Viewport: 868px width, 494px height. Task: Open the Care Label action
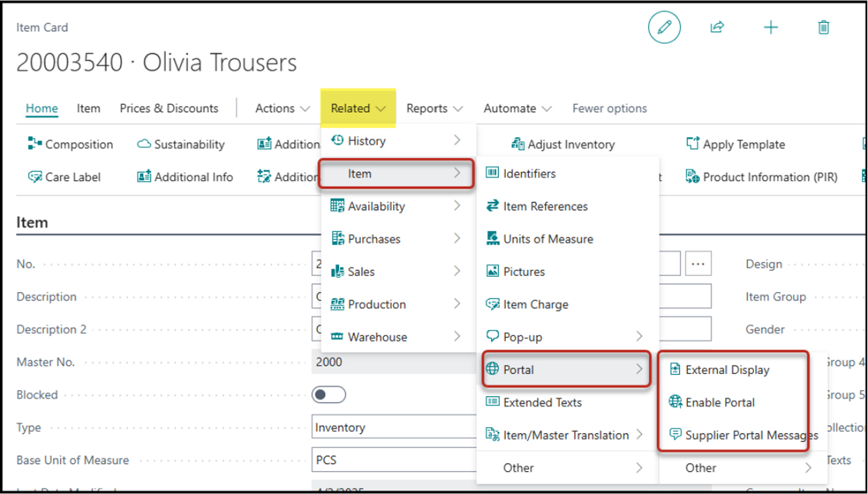coord(65,177)
